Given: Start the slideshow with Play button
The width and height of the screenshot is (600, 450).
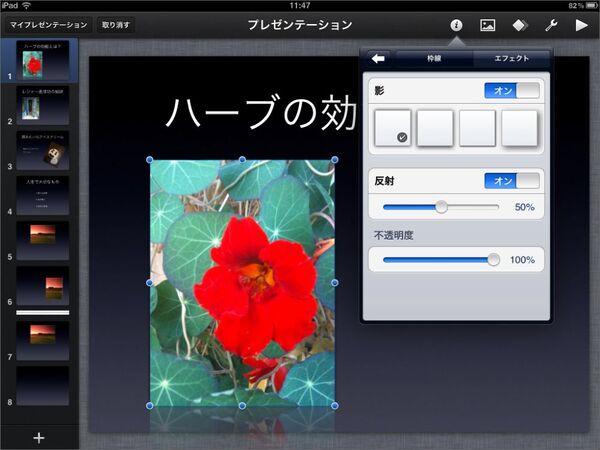Looking at the screenshot, I should coord(582,25).
